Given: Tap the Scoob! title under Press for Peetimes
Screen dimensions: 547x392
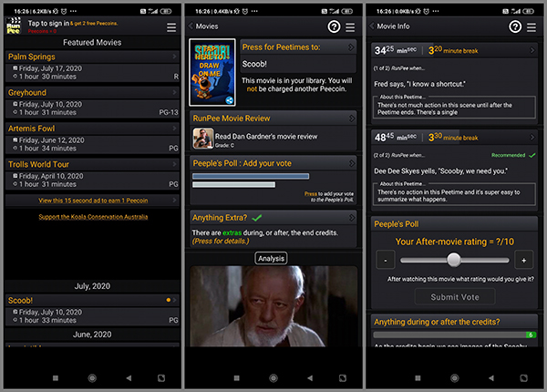Looking at the screenshot, I should 254,64.
